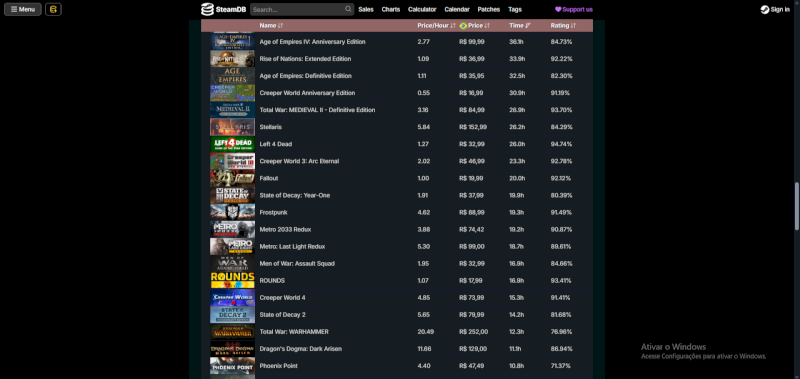Screen dimensions: 800x379
Task: Open Rise of Nations: Extended Edition link
Action: tap(305, 59)
